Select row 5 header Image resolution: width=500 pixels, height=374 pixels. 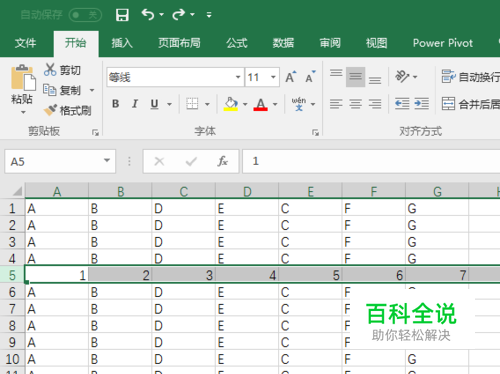click(12, 275)
